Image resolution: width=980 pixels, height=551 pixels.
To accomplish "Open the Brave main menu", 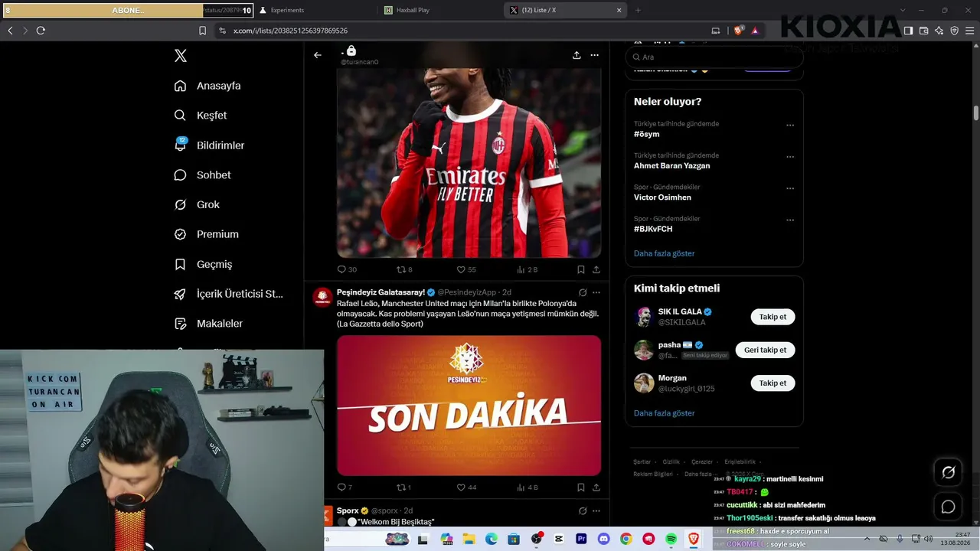I will click(x=969, y=31).
